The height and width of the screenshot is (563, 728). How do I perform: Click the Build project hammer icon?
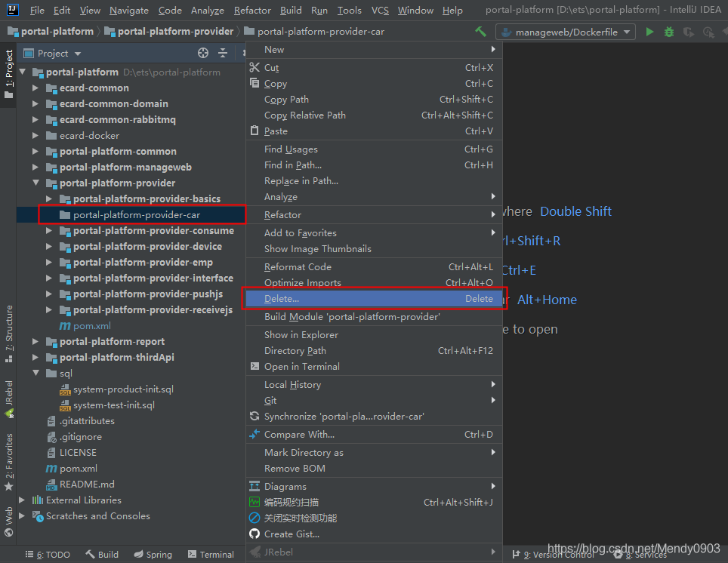(480, 32)
